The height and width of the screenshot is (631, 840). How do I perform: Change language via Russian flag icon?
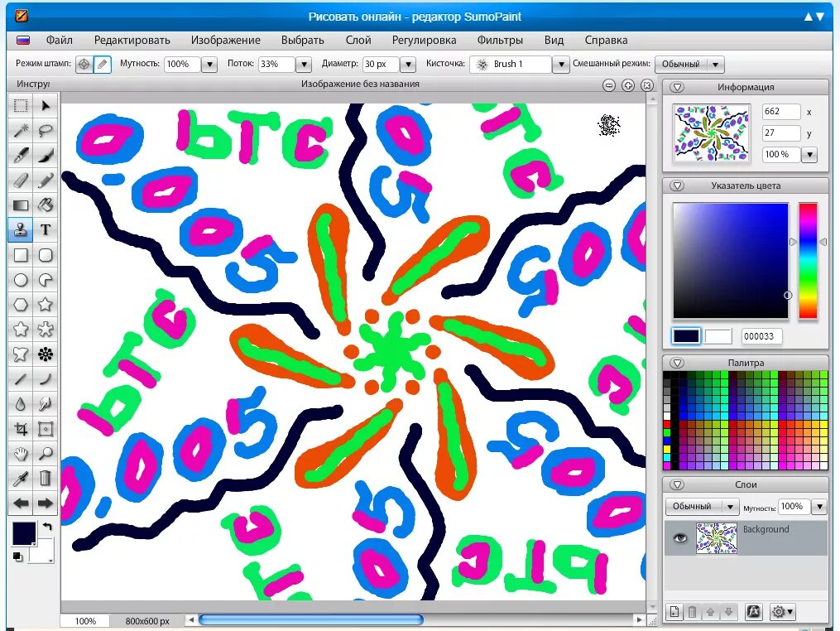(x=23, y=41)
